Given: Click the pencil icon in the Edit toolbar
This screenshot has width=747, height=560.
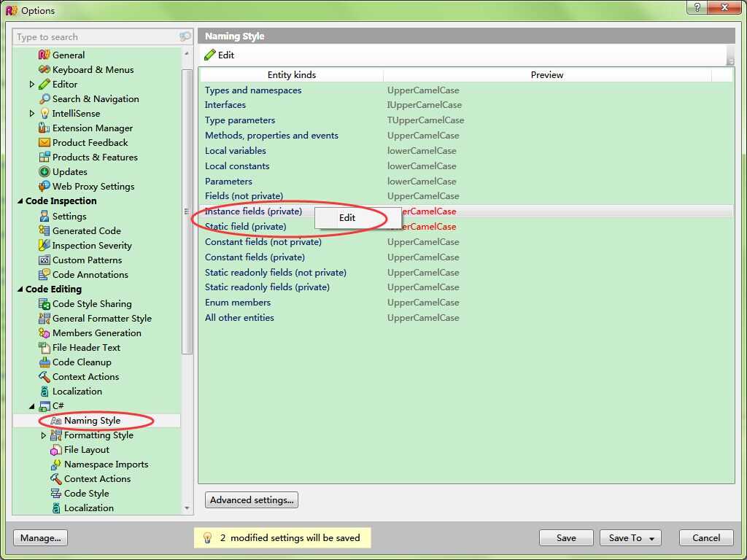Looking at the screenshot, I should [209, 55].
